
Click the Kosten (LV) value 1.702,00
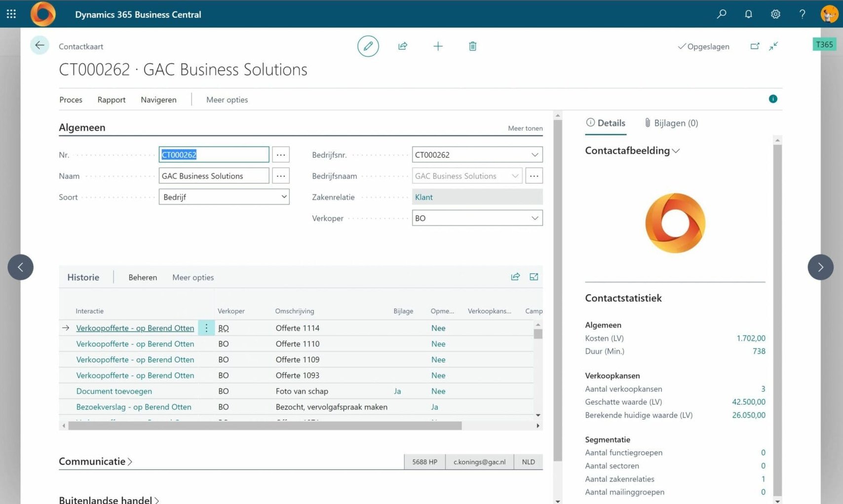coord(751,338)
